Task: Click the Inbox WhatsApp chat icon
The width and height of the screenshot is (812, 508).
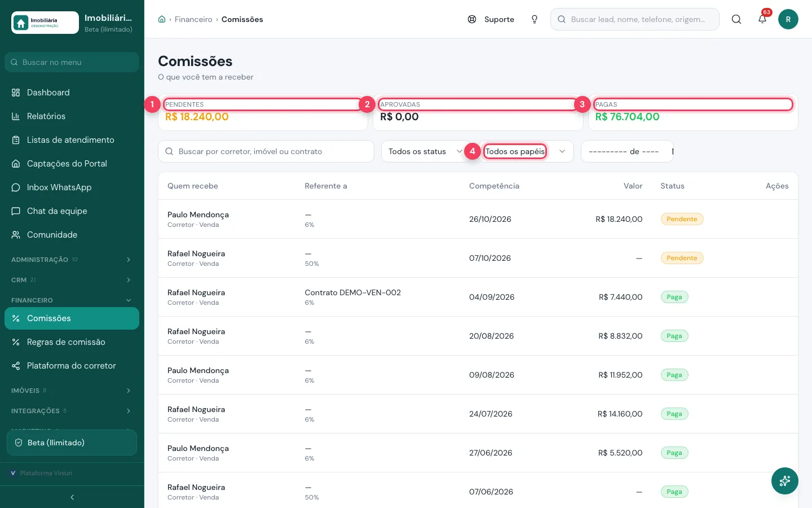Action: tap(16, 187)
